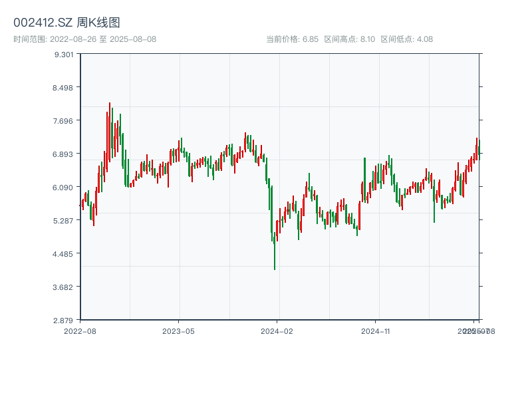Click the 6.893 y-axis price label
This screenshot has width=532, height=399.
64,154
